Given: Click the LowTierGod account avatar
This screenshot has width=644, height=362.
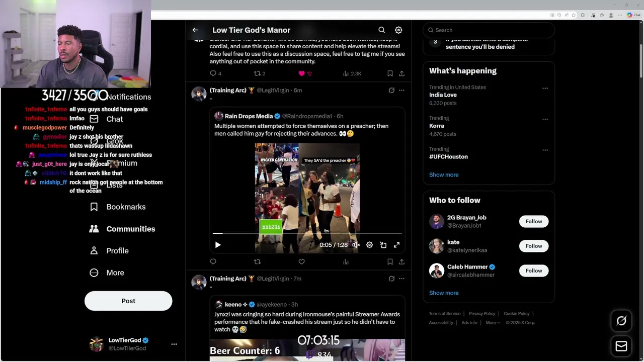Looking at the screenshot, I should (x=96, y=344).
